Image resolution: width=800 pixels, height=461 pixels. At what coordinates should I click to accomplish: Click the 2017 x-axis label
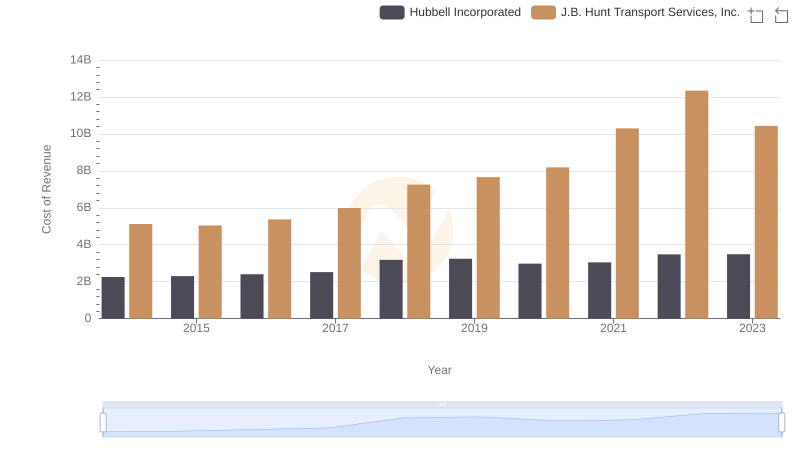coord(335,328)
